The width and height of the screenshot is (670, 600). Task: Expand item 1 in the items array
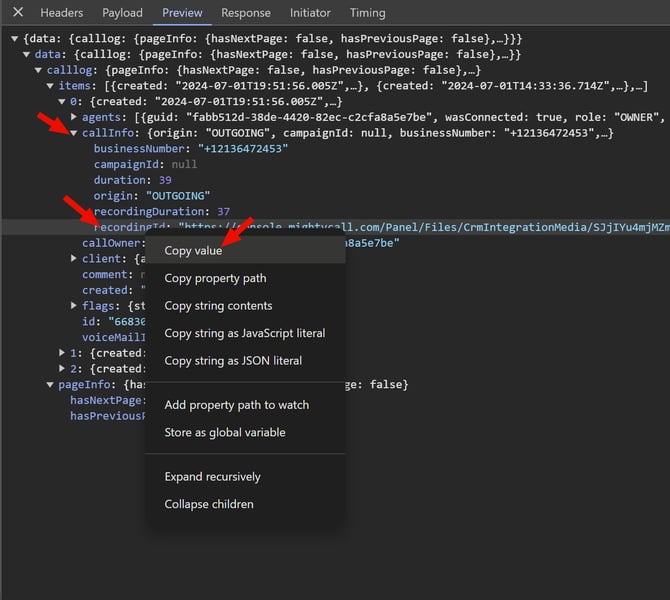[x=62, y=353]
